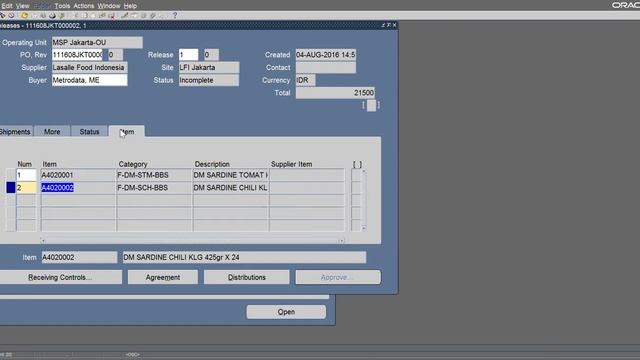Viewport: 640px width, 360px height.
Task: Click the Total field showing 21500
Action: 335,93
